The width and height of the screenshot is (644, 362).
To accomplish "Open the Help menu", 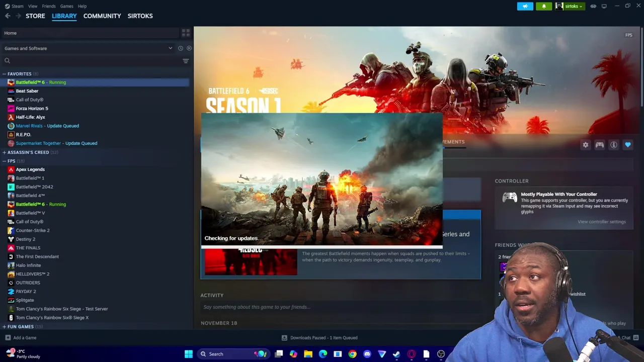I will coord(82,6).
